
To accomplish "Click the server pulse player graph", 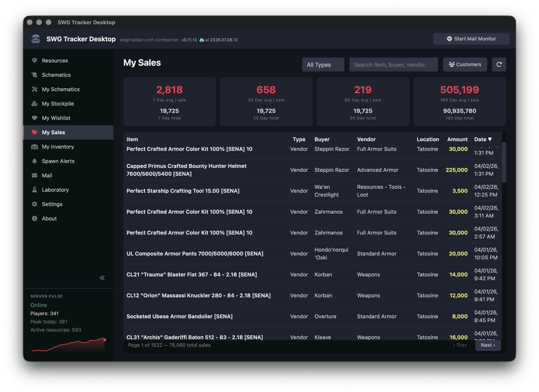I will pos(68,345).
